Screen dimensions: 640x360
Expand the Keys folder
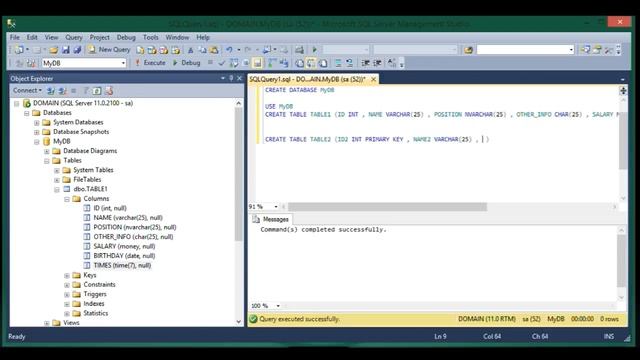tap(67, 276)
